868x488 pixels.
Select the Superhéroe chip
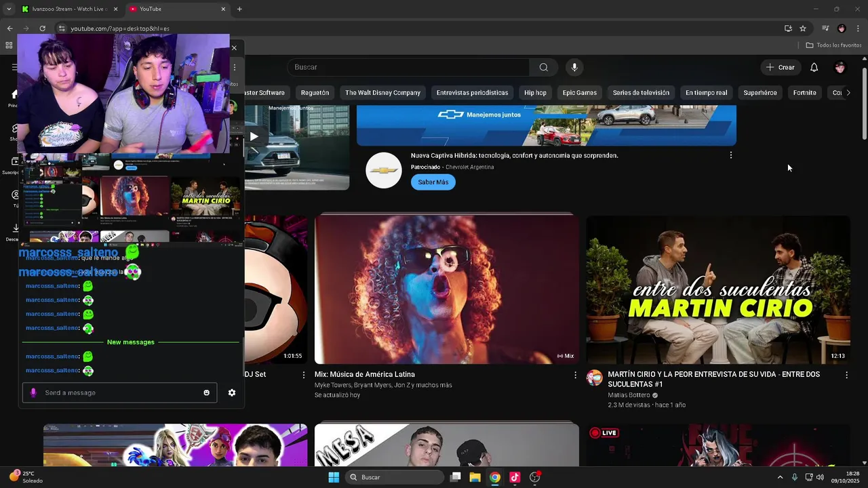point(760,93)
